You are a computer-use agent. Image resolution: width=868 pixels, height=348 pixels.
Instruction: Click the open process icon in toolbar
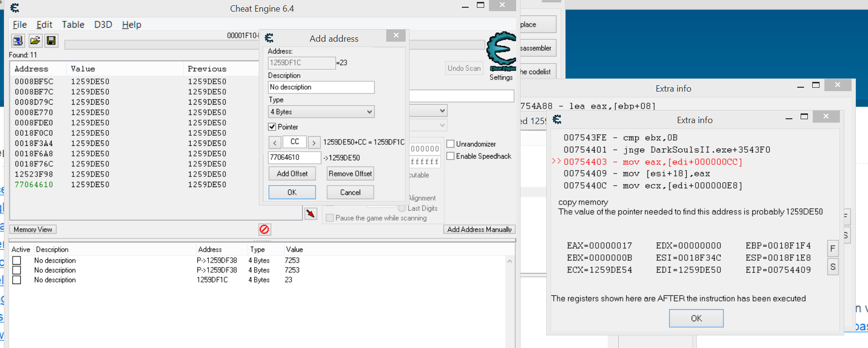click(x=18, y=41)
